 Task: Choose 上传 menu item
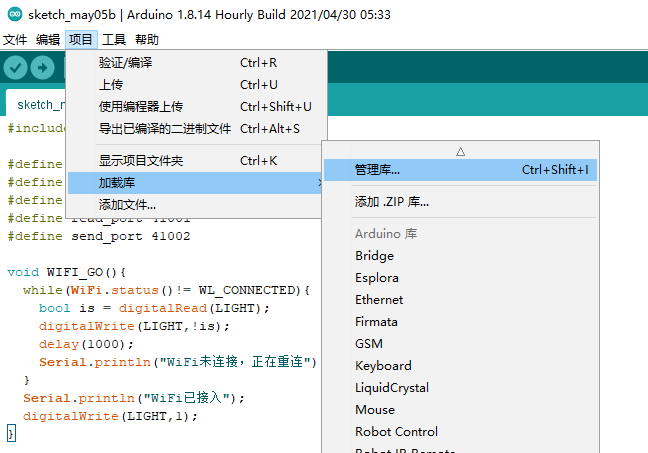pos(194,85)
